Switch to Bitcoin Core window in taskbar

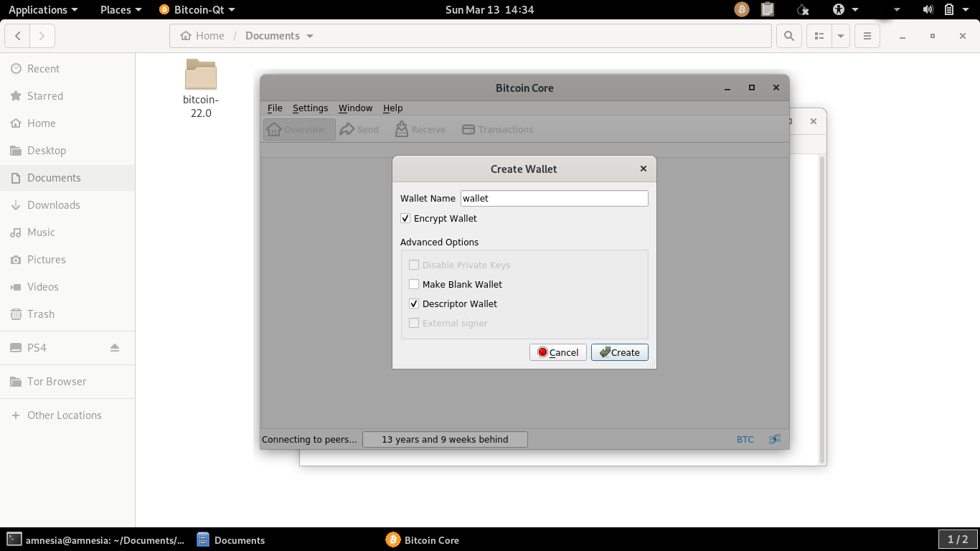click(x=423, y=540)
